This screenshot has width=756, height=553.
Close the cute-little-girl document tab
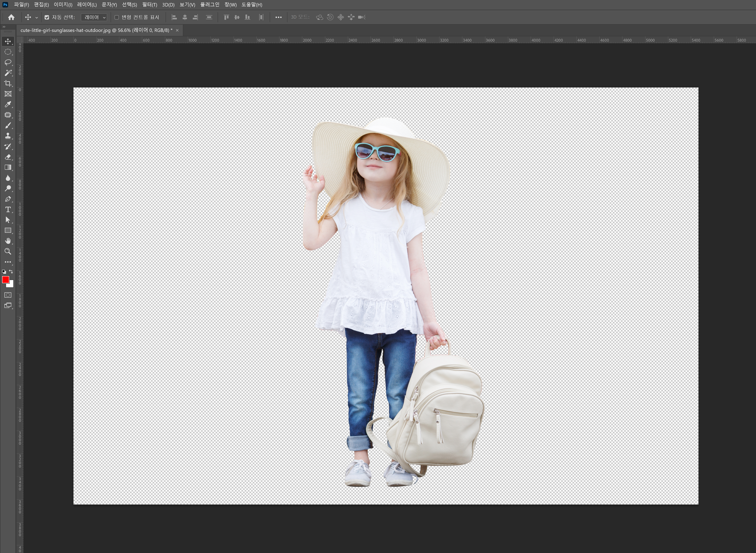177,31
